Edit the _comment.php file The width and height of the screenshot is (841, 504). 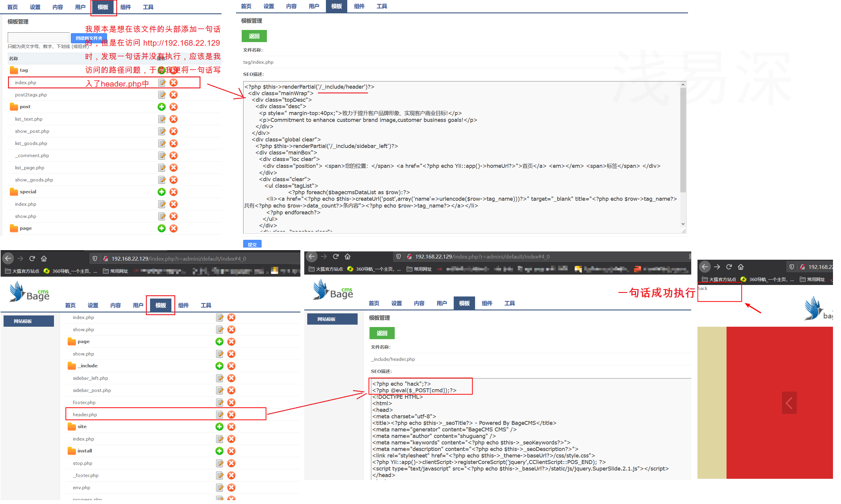pyautogui.click(x=162, y=156)
